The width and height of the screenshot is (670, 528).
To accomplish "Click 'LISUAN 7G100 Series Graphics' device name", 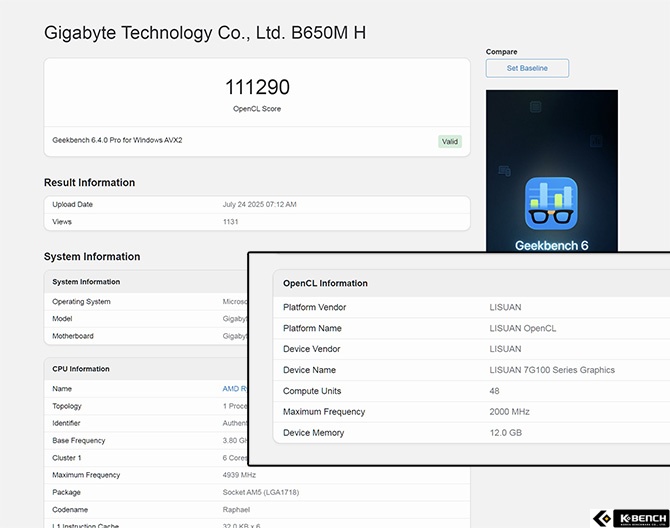I will (x=552, y=370).
